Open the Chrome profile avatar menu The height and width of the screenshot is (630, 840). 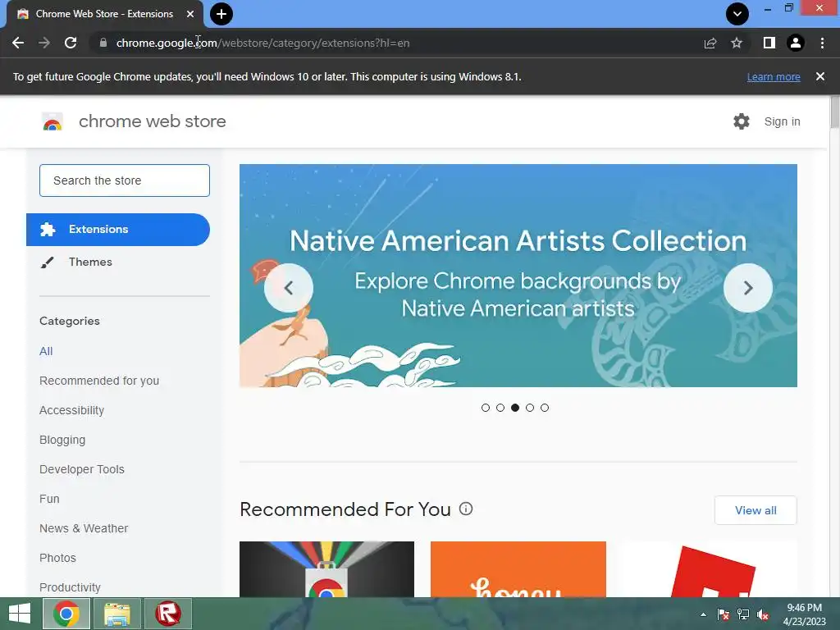(796, 43)
